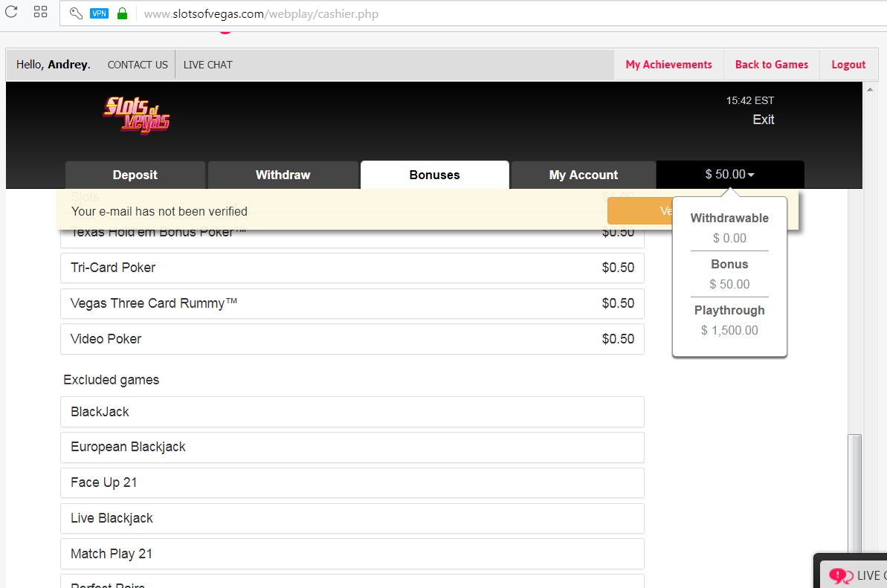
Task: Click the Slots of Vegas logo
Action: click(136, 114)
